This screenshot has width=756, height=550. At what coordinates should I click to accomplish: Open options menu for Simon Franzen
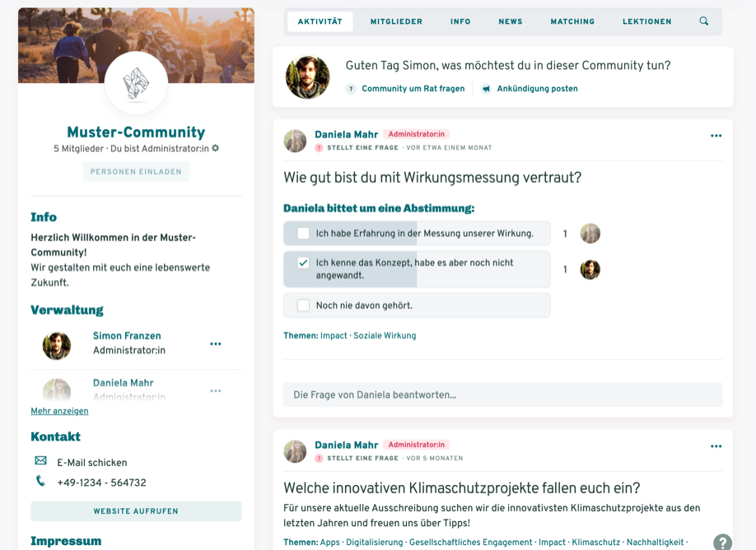216,343
